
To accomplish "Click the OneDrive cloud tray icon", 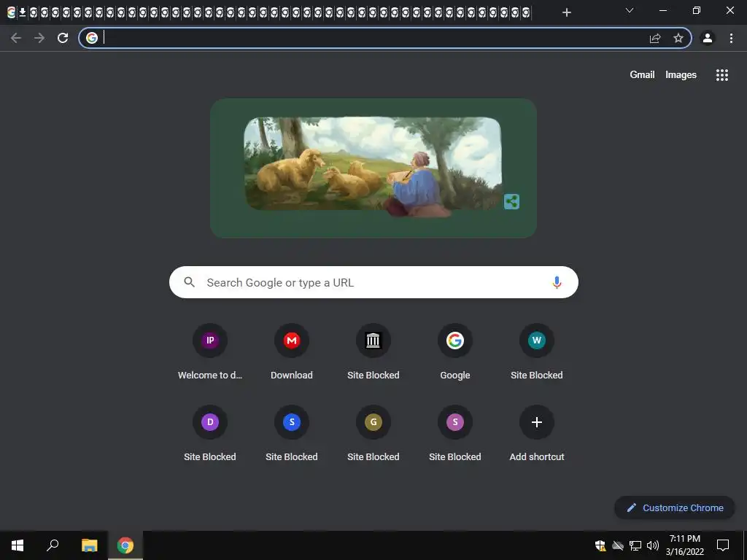I will 618,545.
